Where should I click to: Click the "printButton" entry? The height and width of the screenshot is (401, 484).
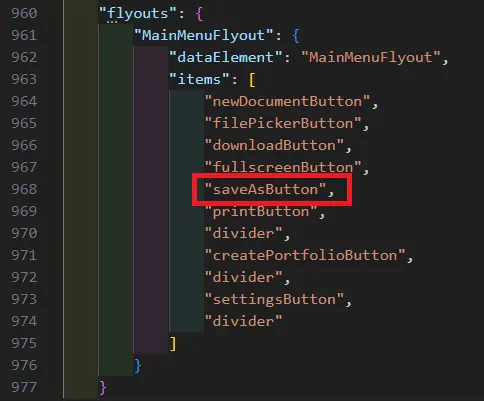click(261, 211)
